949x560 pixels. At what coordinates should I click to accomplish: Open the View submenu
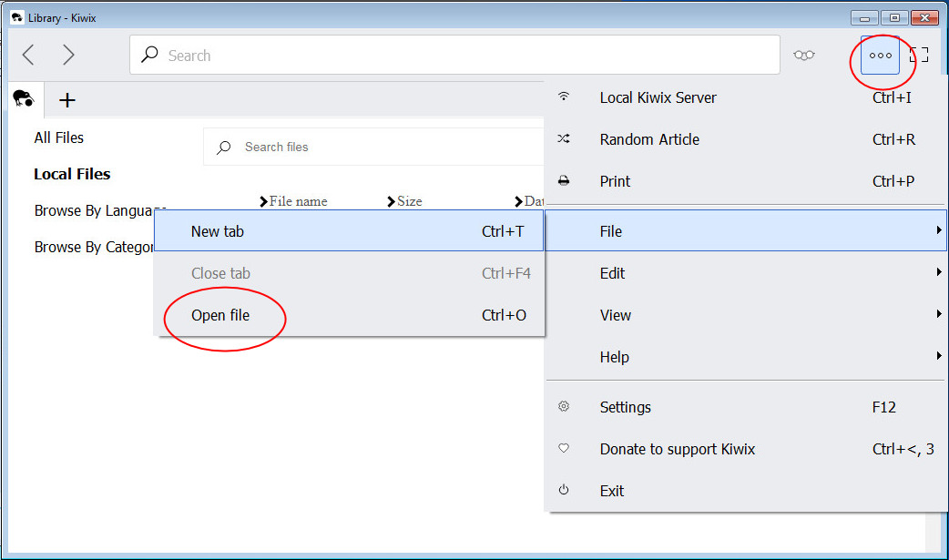tap(746, 315)
